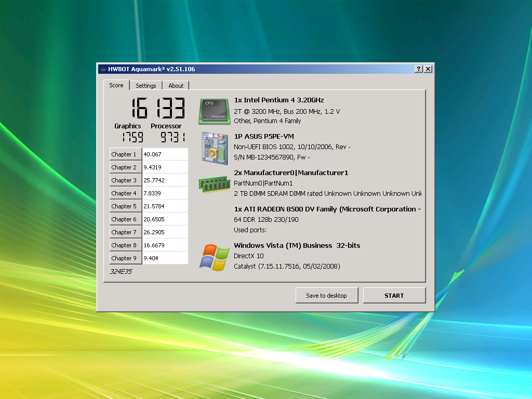Click the Non-UEFI BIOS 1002 line
The image size is (532, 399).
click(x=292, y=147)
